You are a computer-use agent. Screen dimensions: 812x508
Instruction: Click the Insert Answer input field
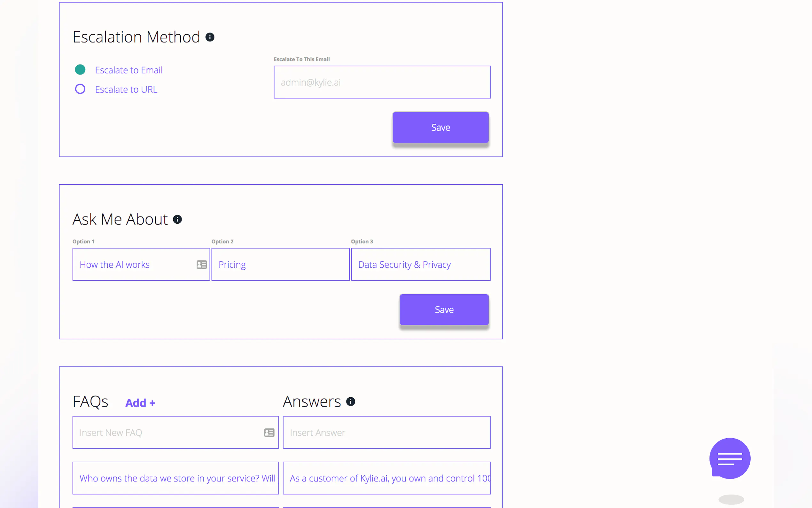coord(386,433)
